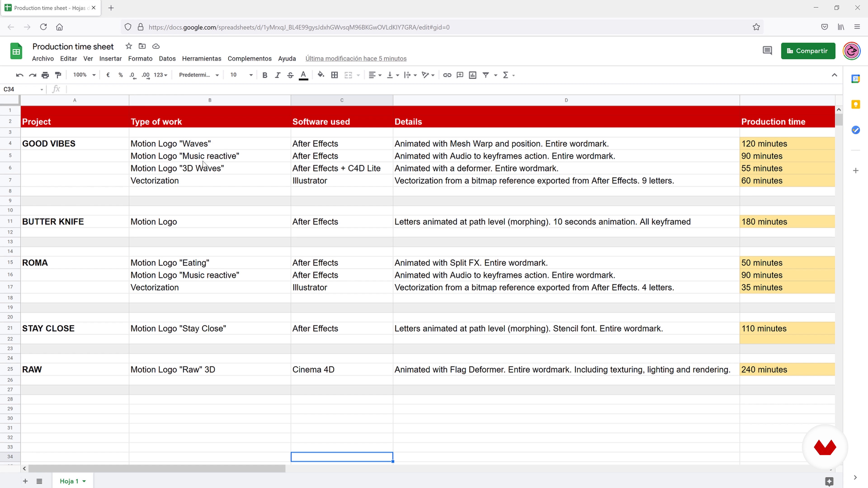The height and width of the screenshot is (488, 868).
Task: Open the Datos menu
Action: pos(167,59)
